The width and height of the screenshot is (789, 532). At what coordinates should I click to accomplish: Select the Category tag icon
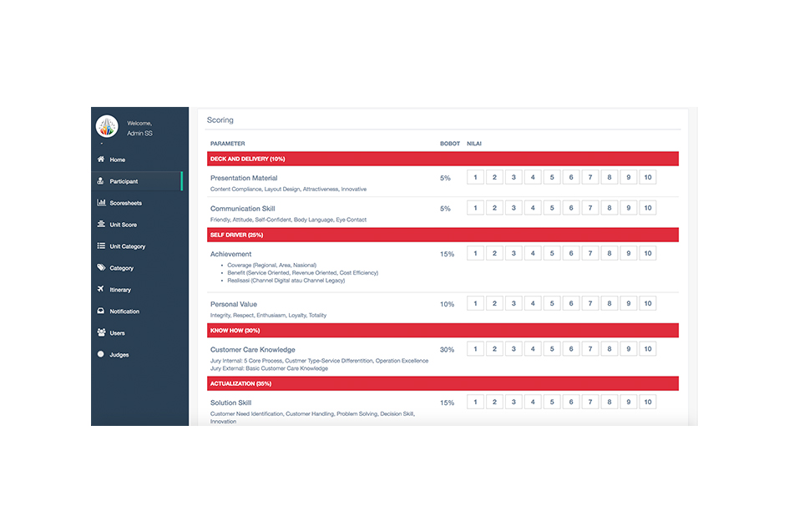pos(102,268)
